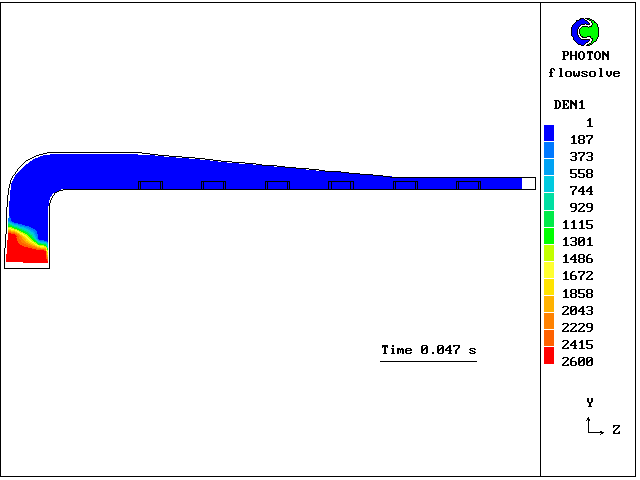This screenshot has height=480, width=640.
Task: Click the Z axis letter
Action: (616, 430)
